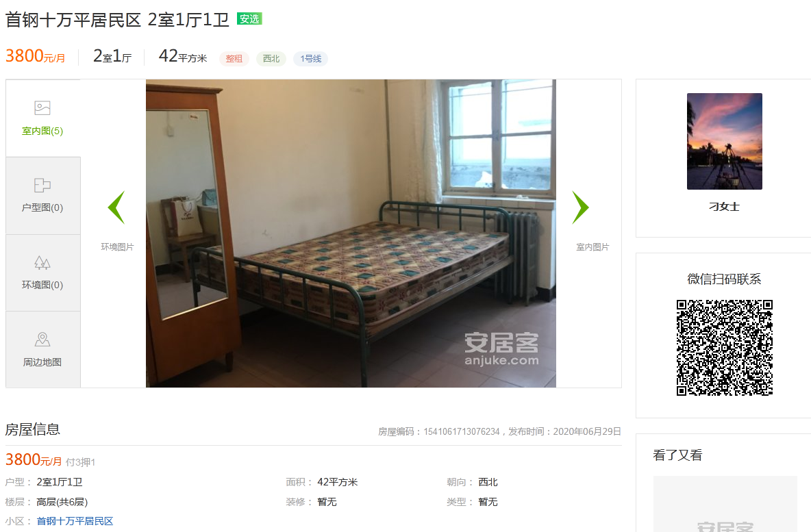Open the 周边地图 map tab
The image size is (811, 532).
43,349
